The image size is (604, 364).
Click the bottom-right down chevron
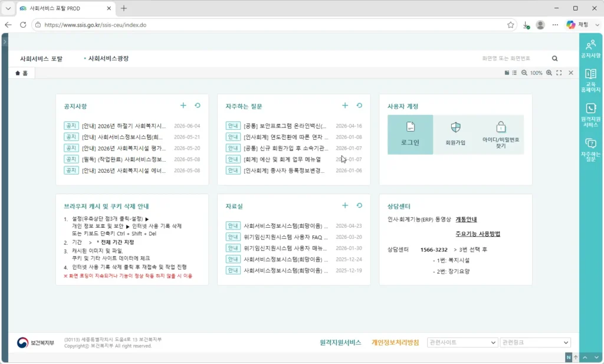coord(596,358)
